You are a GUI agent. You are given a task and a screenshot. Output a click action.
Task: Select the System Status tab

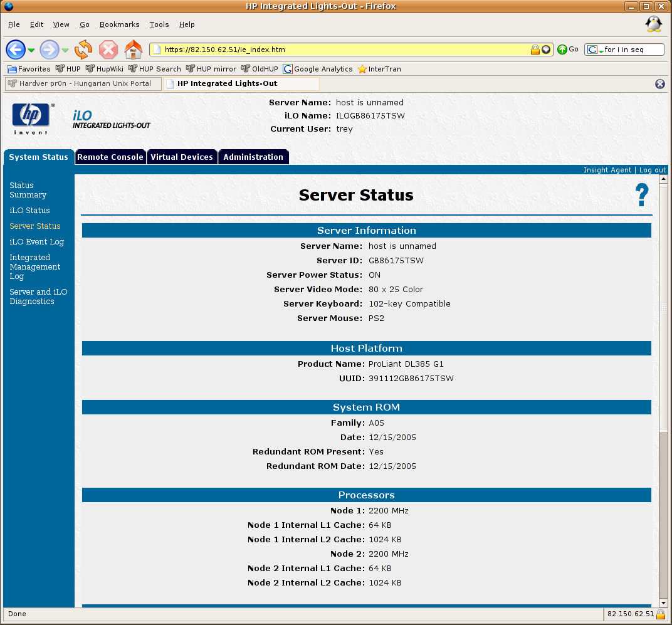coord(39,157)
